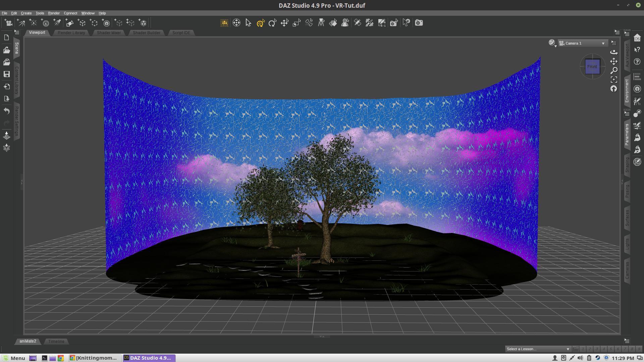Create a new camera from the toolbar
Viewport: 644px width, 362px height.
click(9, 23)
